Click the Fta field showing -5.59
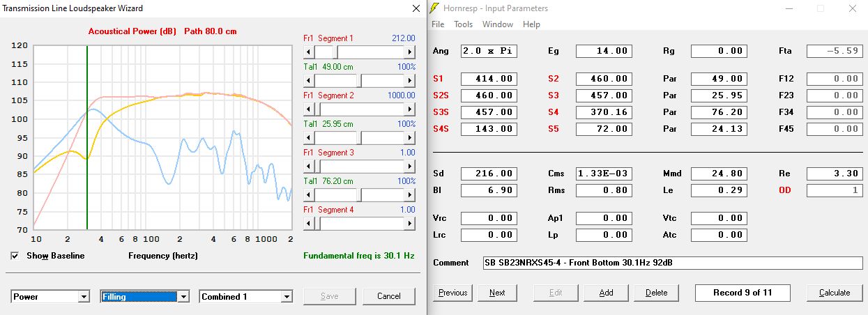The height and width of the screenshot is (315, 868). click(x=834, y=51)
